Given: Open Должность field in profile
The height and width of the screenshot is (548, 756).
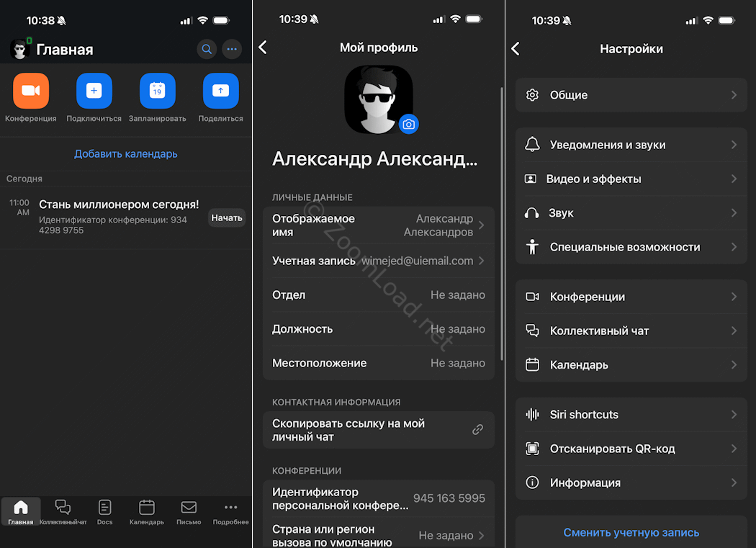Looking at the screenshot, I should point(379,329).
